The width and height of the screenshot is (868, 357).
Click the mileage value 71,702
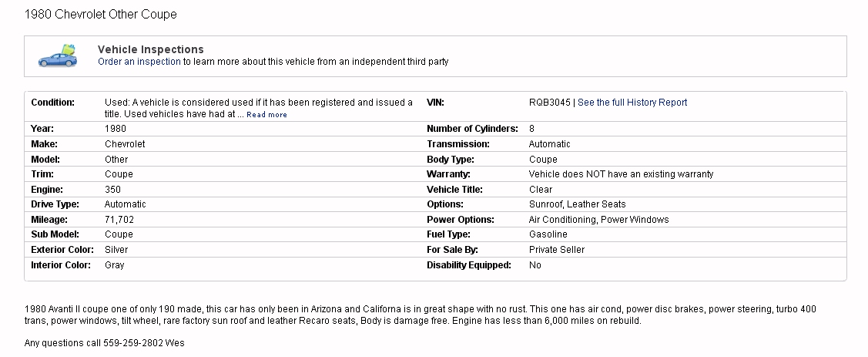pyautogui.click(x=119, y=220)
